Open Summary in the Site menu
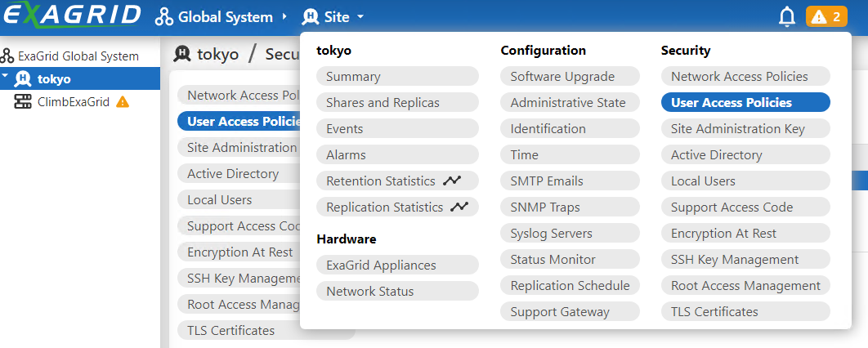Image resolution: width=868 pixels, height=348 pixels. point(397,76)
